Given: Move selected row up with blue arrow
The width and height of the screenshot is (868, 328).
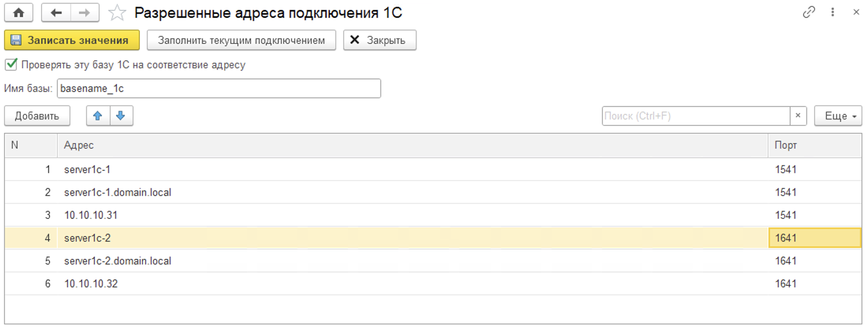Looking at the screenshot, I should (98, 116).
